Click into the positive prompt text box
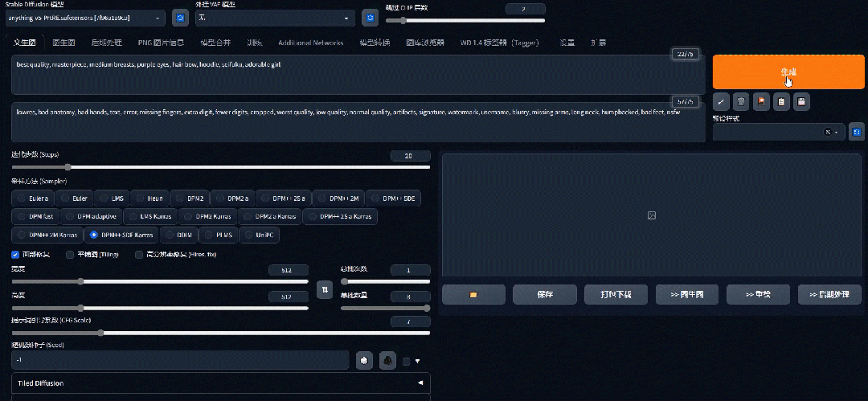Viewport: 868px width, 401px height. click(x=358, y=74)
